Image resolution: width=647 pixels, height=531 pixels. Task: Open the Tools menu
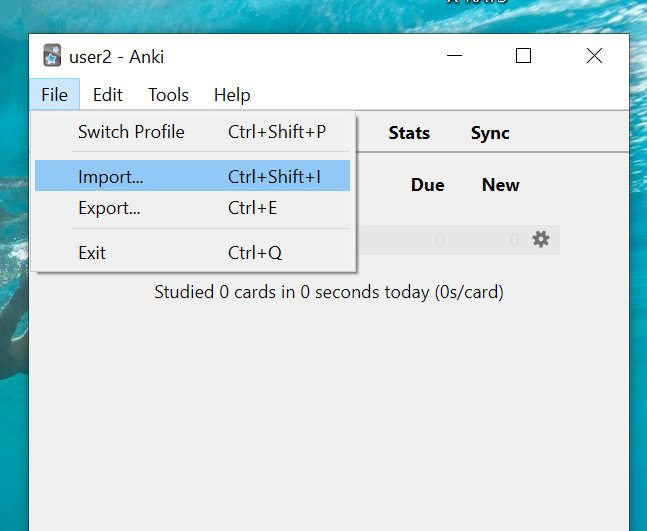pyautogui.click(x=168, y=95)
